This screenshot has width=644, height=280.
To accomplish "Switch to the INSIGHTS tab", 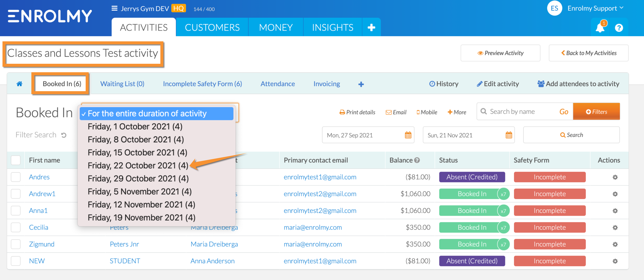I will click(x=332, y=27).
